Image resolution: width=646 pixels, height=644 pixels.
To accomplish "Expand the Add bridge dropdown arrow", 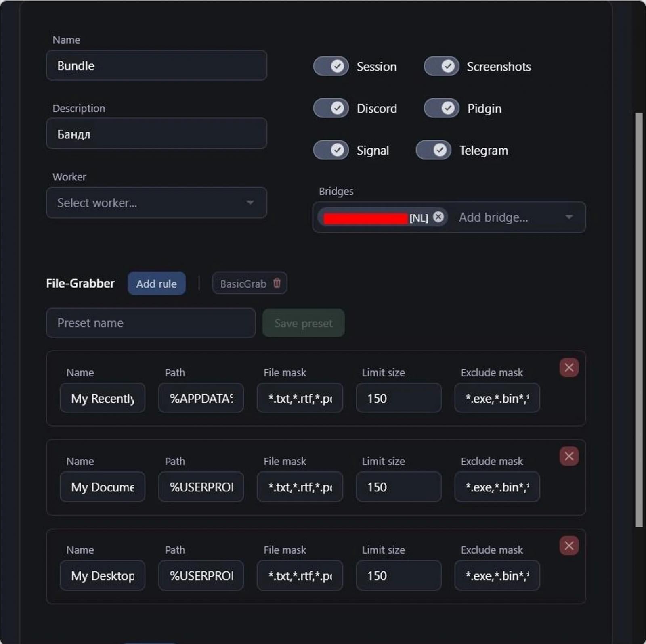I will pyautogui.click(x=569, y=217).
